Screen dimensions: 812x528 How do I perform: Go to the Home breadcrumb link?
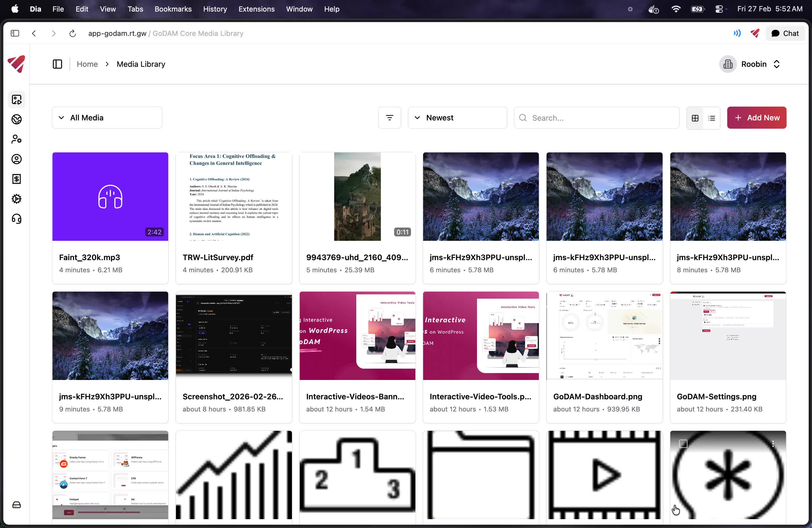pos(87,64)
